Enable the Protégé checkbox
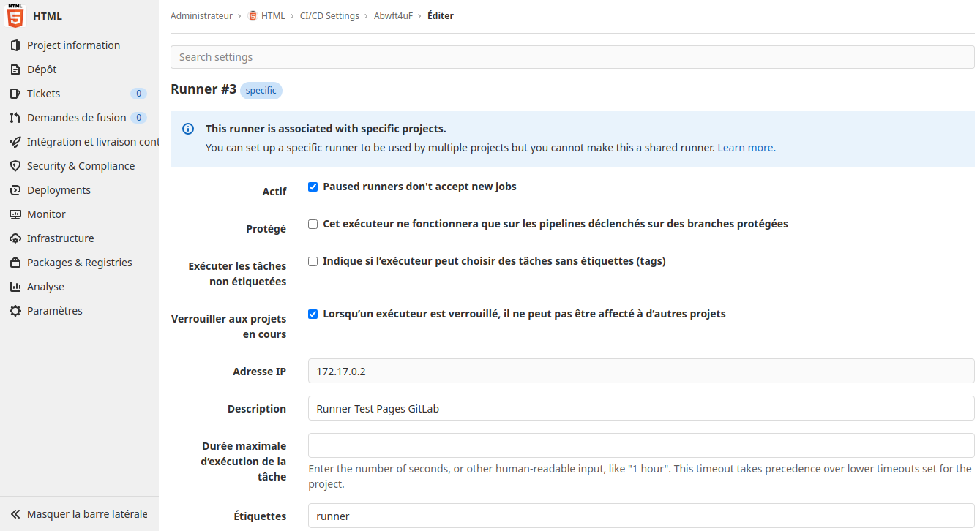 [x=313, y=225]
